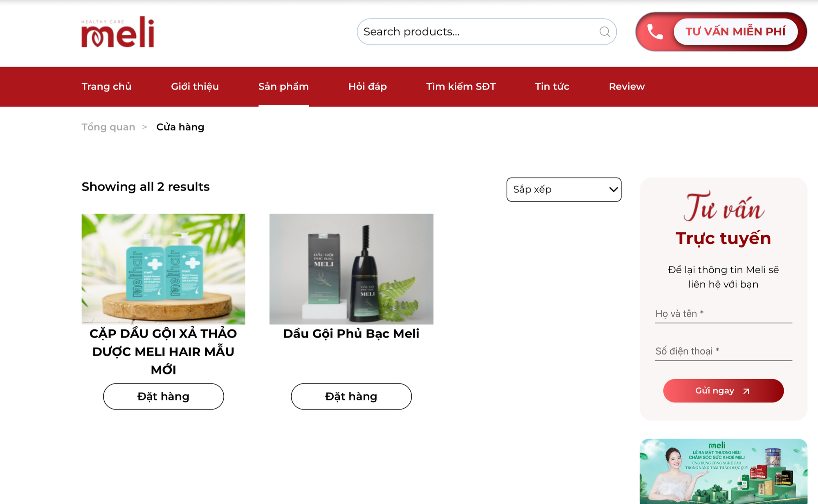This screenshot has width=818, height=504.
Task: Click the Sắp xếp dropdown chevron arrow
Action: (613, 189)
